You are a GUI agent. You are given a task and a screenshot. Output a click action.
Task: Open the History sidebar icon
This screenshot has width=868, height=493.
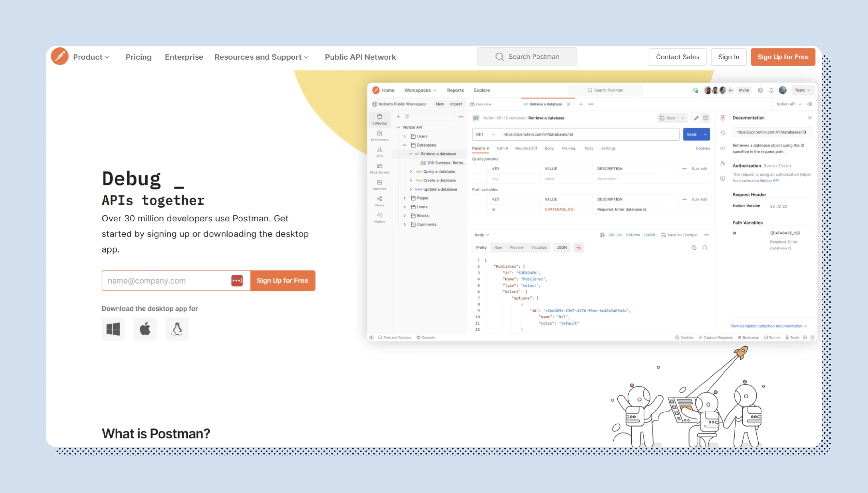pyautogui.click(x=379, y=218)
